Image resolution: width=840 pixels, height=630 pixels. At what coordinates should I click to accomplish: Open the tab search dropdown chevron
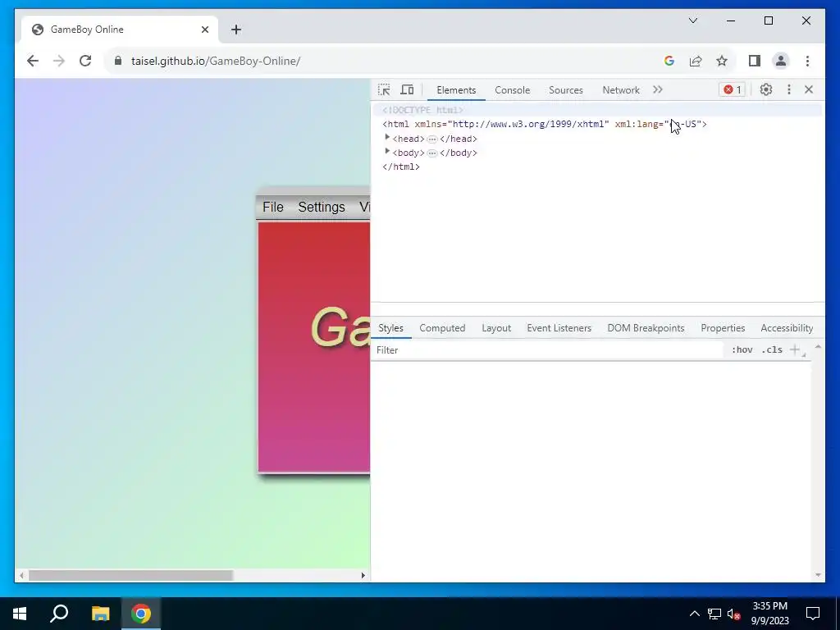click(x=692, y=21)
